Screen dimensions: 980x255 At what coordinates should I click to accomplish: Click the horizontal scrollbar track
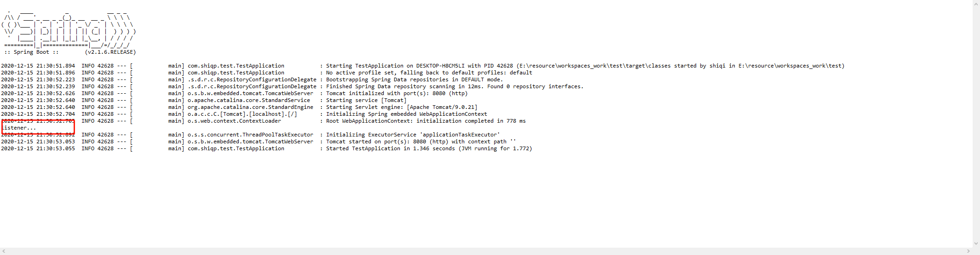point(486,251)
